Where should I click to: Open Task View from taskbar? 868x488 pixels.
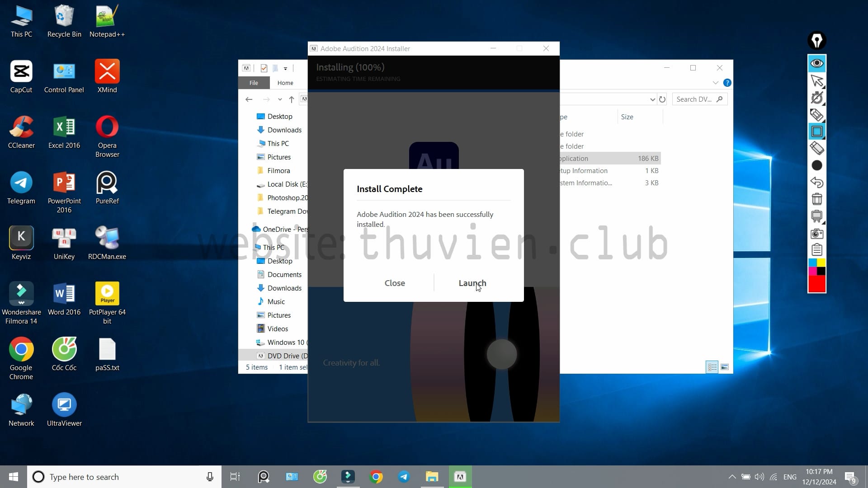[235, 477]
